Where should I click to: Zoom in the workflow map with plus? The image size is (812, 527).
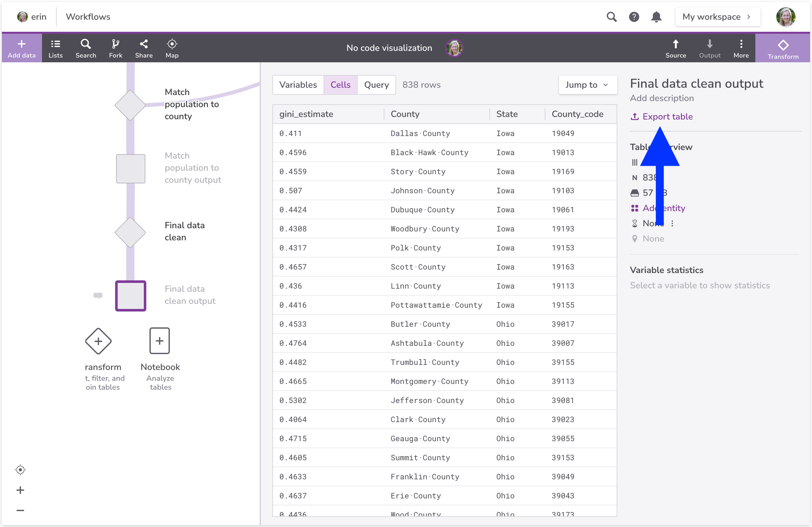click(20, 490)
